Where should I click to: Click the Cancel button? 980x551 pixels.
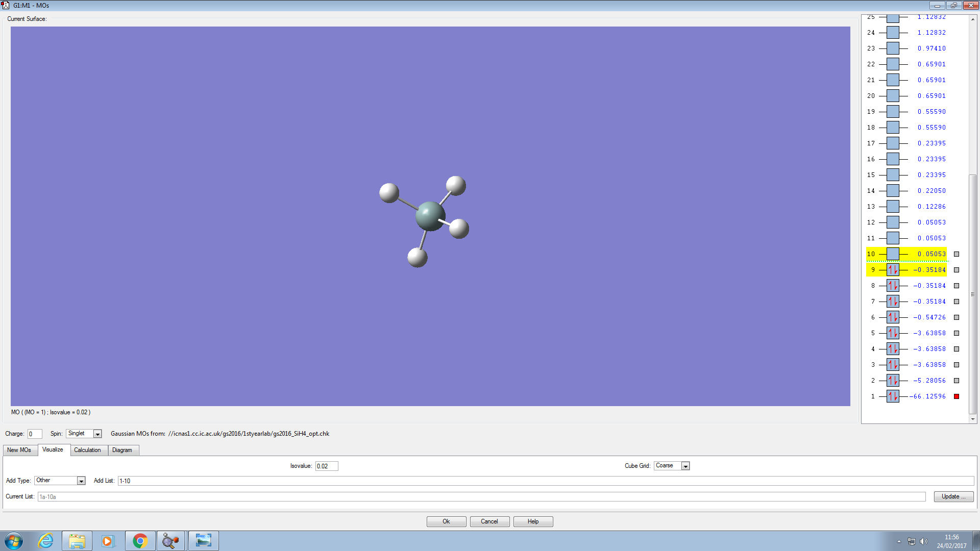489,521
